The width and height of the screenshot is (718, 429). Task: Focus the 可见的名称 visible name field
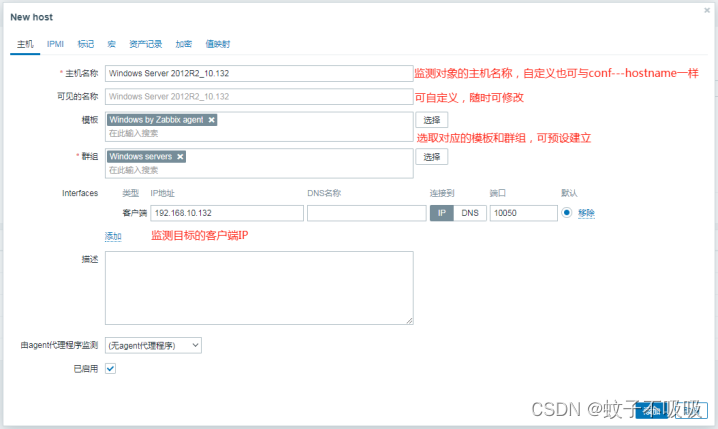pos(259,97)
